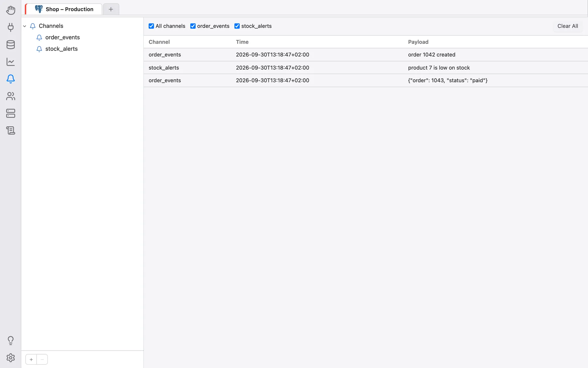588x368 pixels.
Task: Open the server stack icon
Action: click(x=10, y=113)
